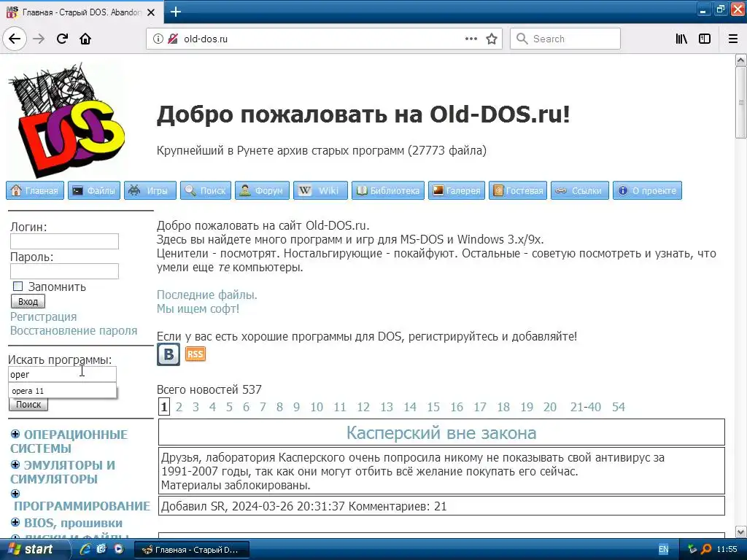Open the Последние файлы link
Viewport: 747px width, 560px height.
(206, 295)
